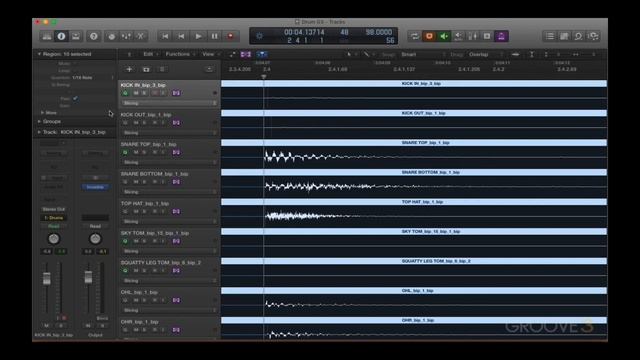Open the left-click pointer tool menu
The image size is (640, 360).
click(x=350, y=54)
